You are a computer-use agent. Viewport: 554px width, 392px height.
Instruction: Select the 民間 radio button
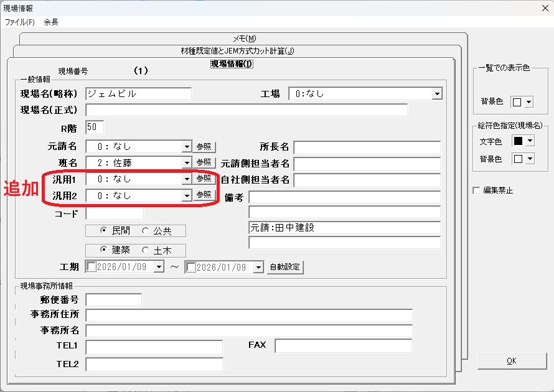104,231
